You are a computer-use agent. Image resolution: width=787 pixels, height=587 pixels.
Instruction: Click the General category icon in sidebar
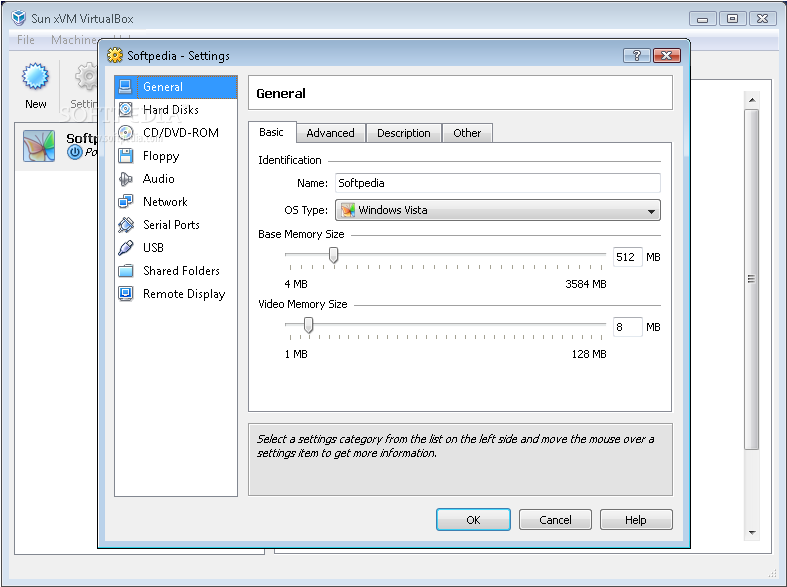(x=125, y=87)
